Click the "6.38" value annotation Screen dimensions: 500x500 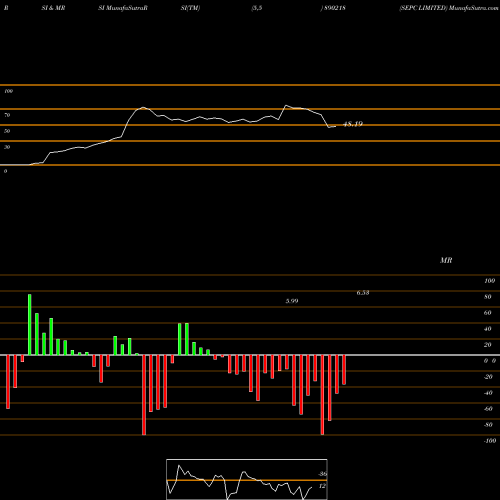[363, 293]
